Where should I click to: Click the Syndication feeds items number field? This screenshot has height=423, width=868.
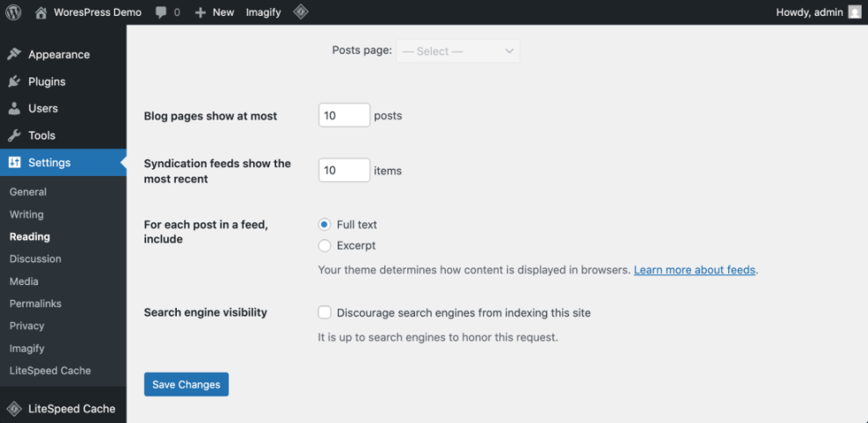coord(345,170)
